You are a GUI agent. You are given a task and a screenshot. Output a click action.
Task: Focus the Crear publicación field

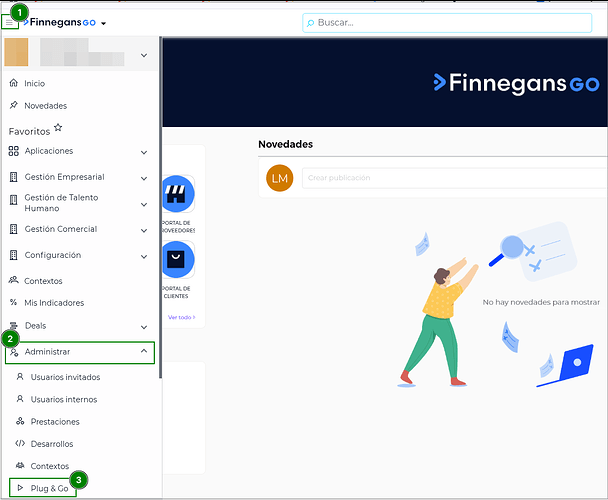pyautogui.click(x=454, y=178)
